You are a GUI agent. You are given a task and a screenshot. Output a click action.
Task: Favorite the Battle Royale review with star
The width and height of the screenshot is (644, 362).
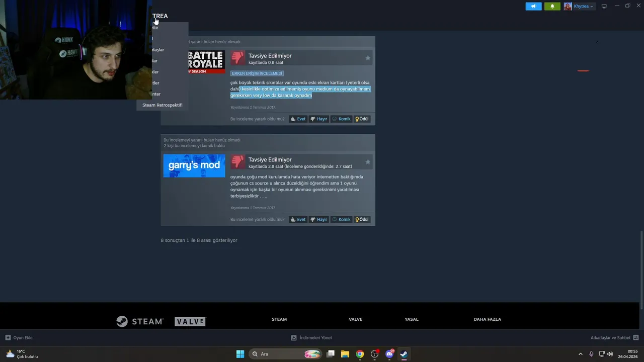tap(368, 58)
